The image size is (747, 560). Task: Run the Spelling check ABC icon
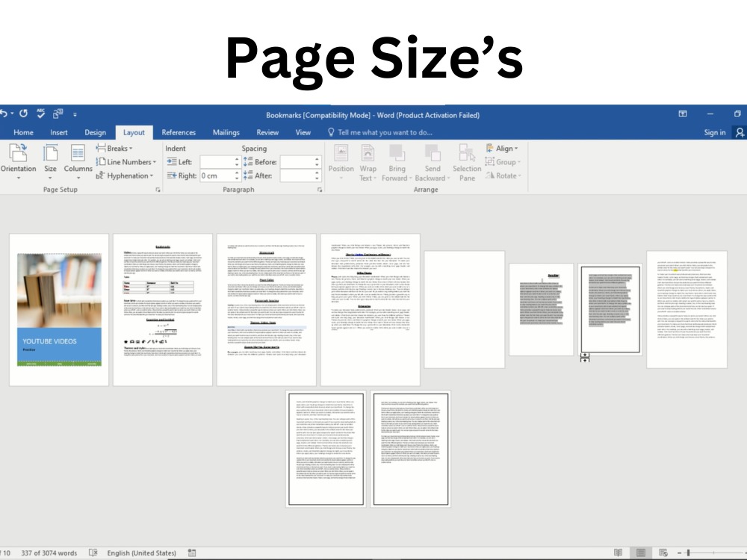click(40, 113)
